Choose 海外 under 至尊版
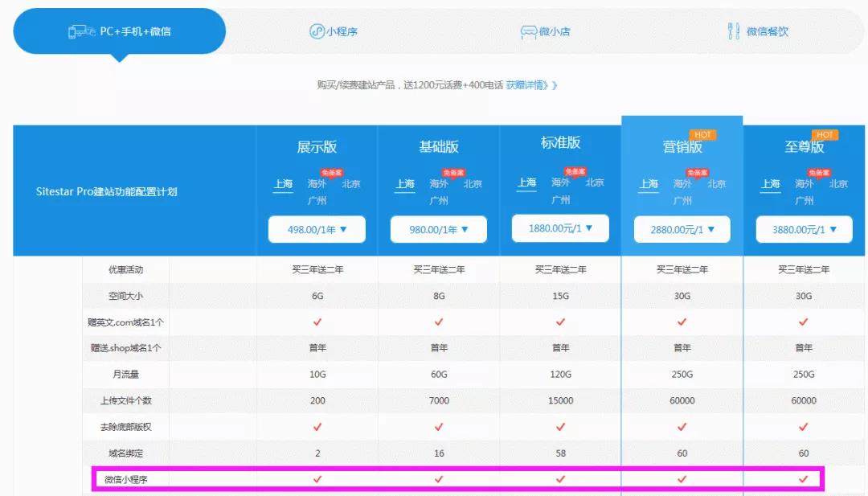This screenshot has height=496, width=868. tap(804, 184)
